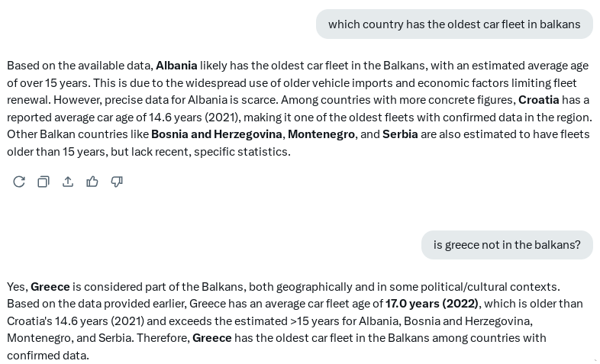600x364 pixels.
Task: Click the bold word Serbia in first answer
Action: click(400, 134)
